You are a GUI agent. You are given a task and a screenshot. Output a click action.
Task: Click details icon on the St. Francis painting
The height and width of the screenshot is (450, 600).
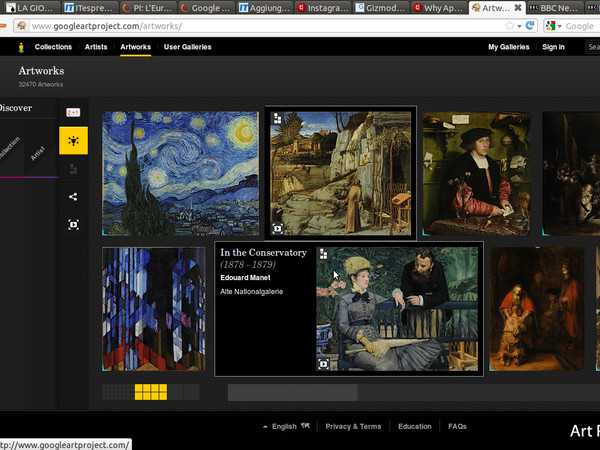[278, 119]
